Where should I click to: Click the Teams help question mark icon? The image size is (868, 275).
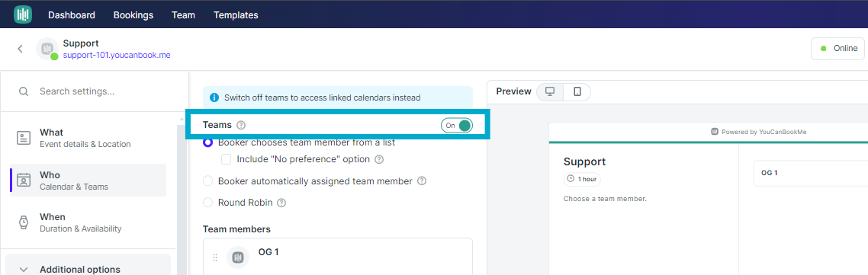[241, 126]
